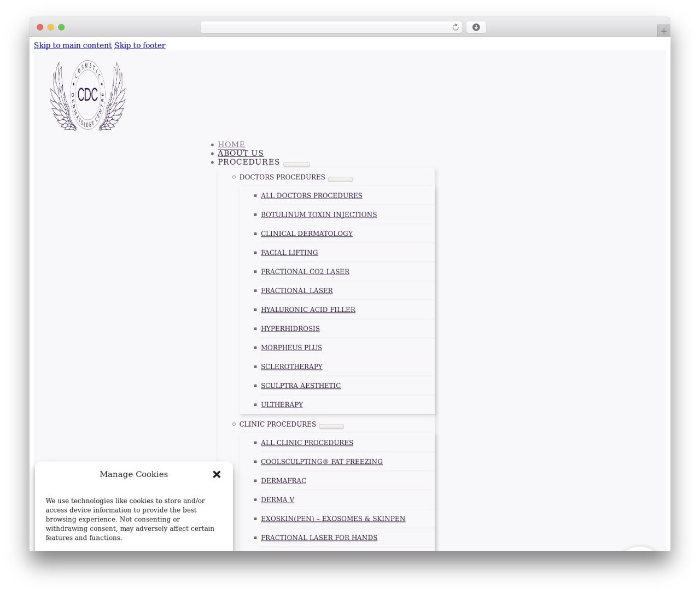The width and height of the screenshot is (700, 593).
Task: Open All Doctors Procedures link
Action: tap(312, 195)
